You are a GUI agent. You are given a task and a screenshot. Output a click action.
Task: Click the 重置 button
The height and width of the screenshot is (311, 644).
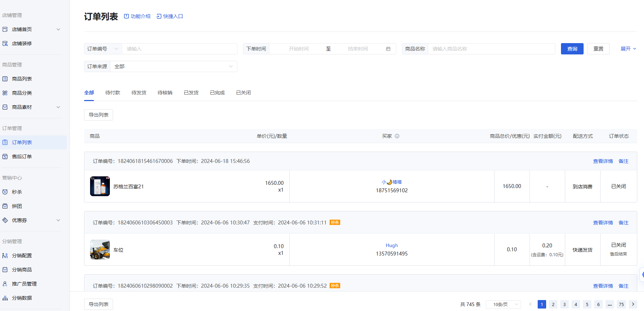tap(598, 49)
